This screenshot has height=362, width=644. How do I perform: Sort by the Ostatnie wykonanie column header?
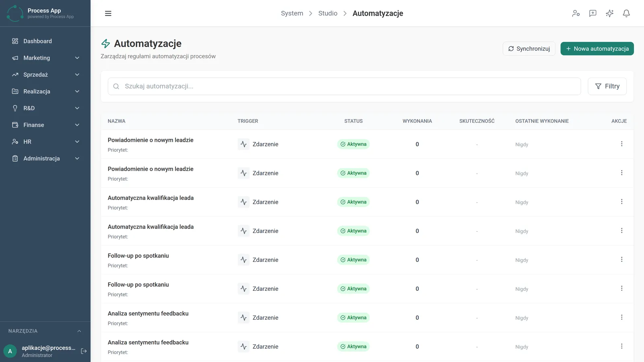point(542,121)
